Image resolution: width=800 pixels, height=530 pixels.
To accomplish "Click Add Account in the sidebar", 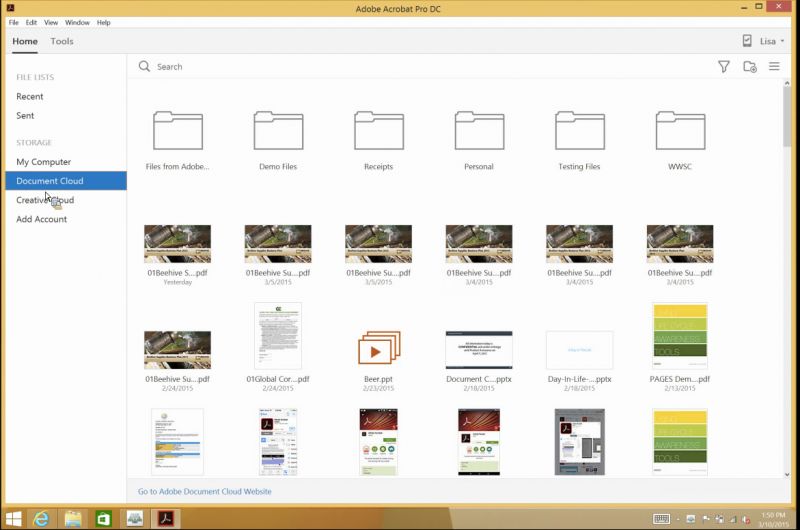I will click(x=41, y=219).
